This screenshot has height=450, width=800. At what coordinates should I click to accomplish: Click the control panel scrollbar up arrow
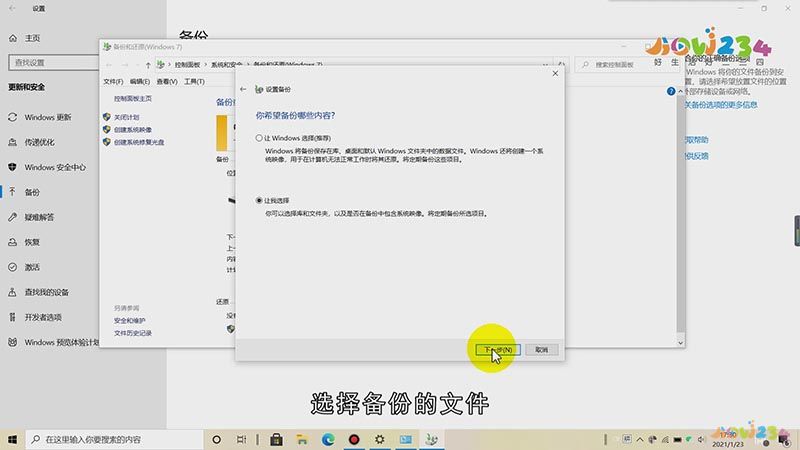[681, 91]
